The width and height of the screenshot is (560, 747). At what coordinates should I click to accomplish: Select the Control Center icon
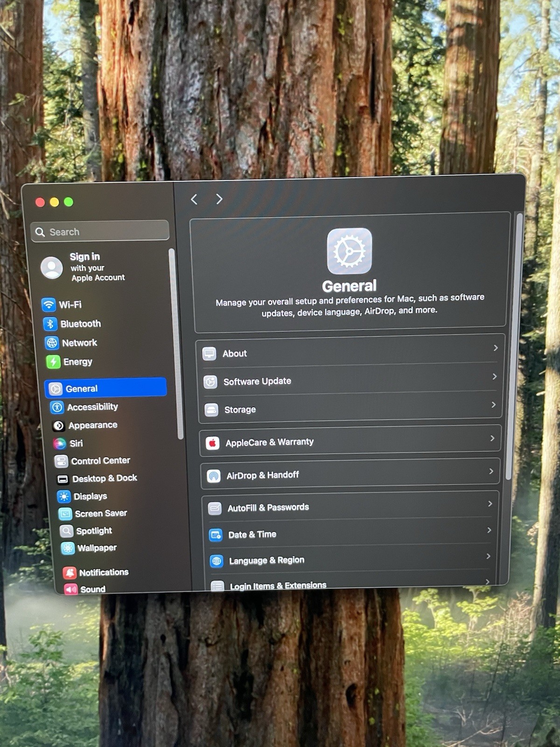pyautogui.click(x=61, y=461)
